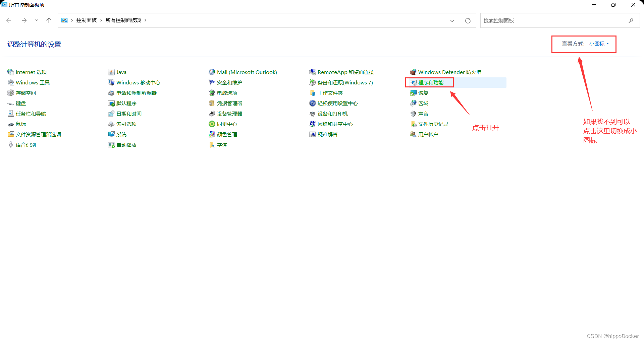Image resolution: width=644 pixels, height=342 pixels.
Task: Click the 凭据管理器 safe icon
Action: pos(212,103)
